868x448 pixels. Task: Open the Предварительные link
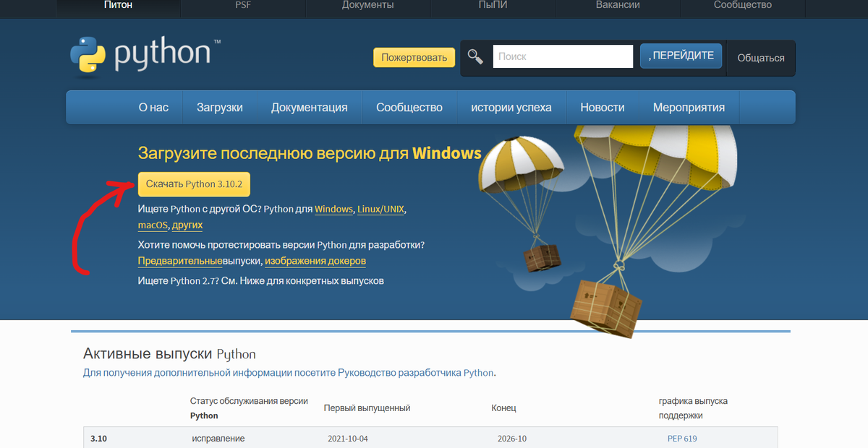pos(180,261)
